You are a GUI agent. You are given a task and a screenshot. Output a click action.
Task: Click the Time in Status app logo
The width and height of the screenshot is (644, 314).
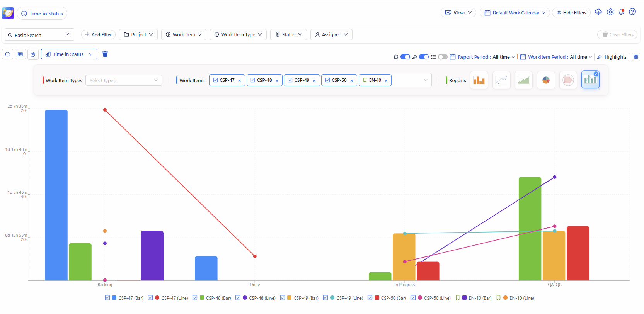(x=8, y=13)
